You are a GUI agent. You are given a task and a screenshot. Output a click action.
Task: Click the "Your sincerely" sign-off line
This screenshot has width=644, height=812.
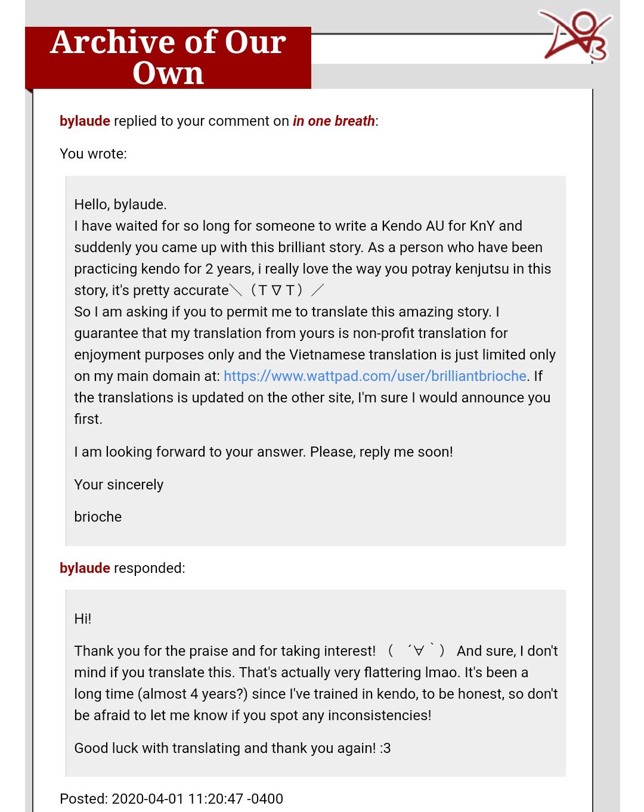tap(119, 485)
